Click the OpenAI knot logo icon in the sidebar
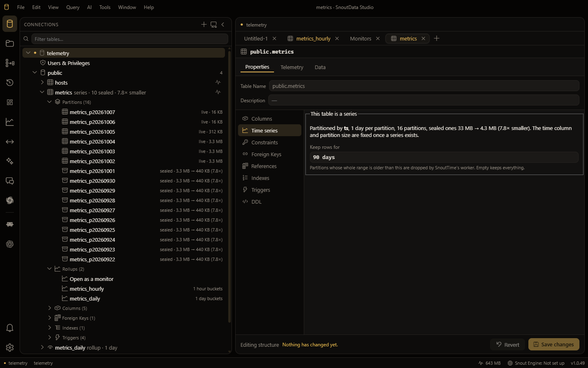This screenshot has width=588, height=368. (10, 244)
